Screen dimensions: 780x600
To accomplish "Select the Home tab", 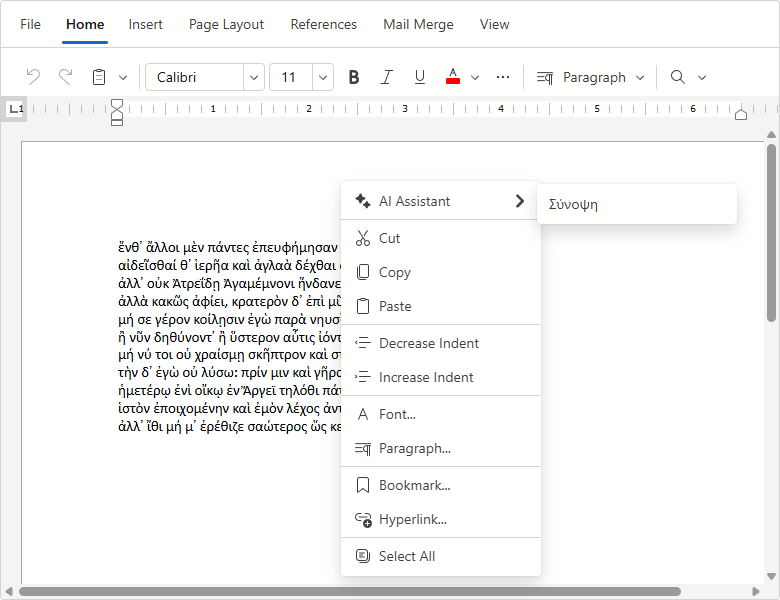I will point(85,24).
